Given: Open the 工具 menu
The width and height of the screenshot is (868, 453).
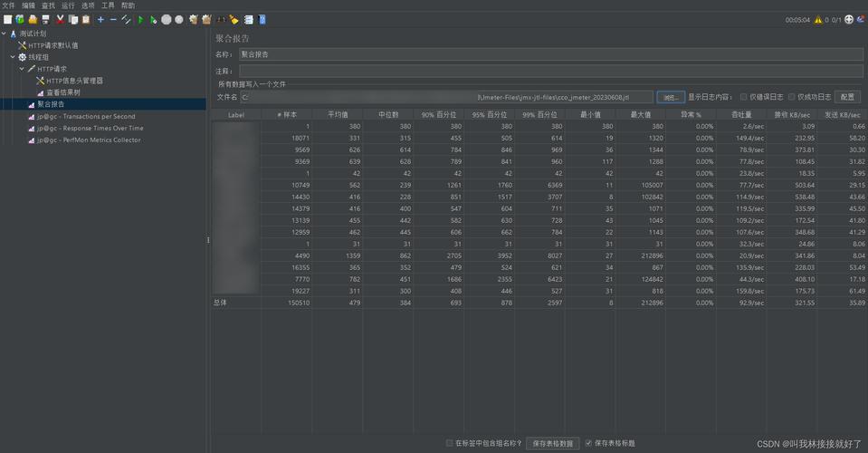Looking at the screenshot, I should (x=108, y=5).
